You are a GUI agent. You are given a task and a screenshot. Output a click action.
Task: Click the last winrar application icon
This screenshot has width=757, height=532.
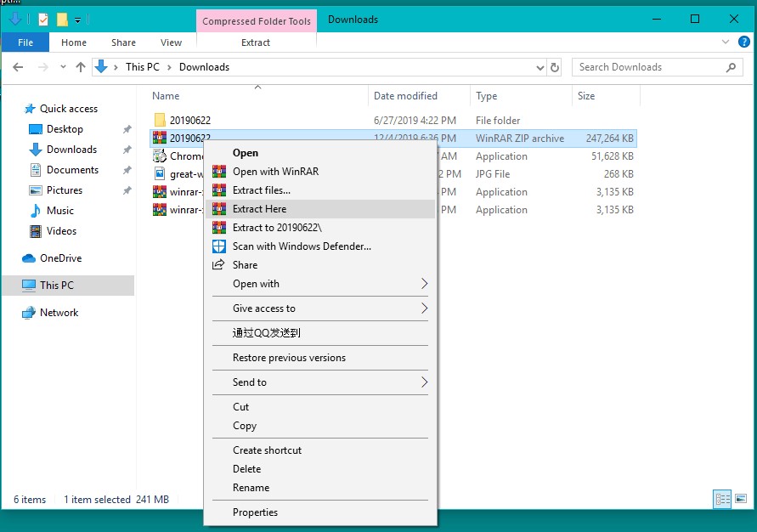(x=160, y=210)
